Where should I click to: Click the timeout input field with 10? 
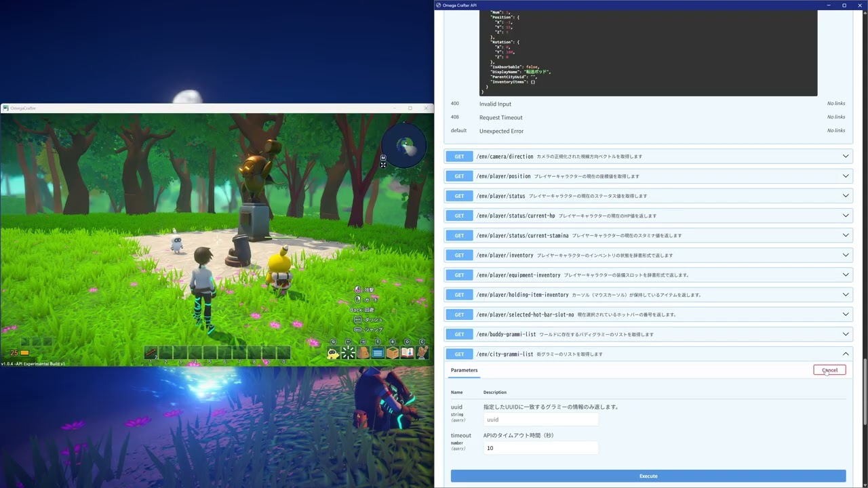[x=540, y=448]
